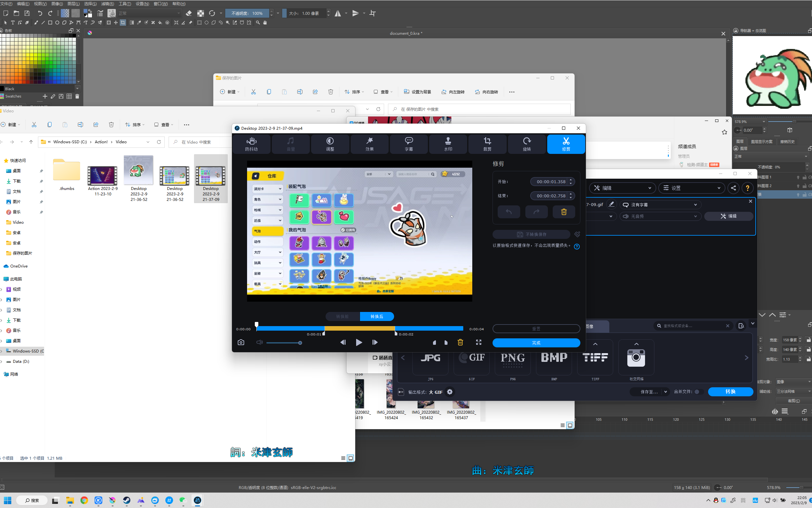The image size is (812, 508).
Task: Select the Fill bucket tool in Krita
Action: 160,23
